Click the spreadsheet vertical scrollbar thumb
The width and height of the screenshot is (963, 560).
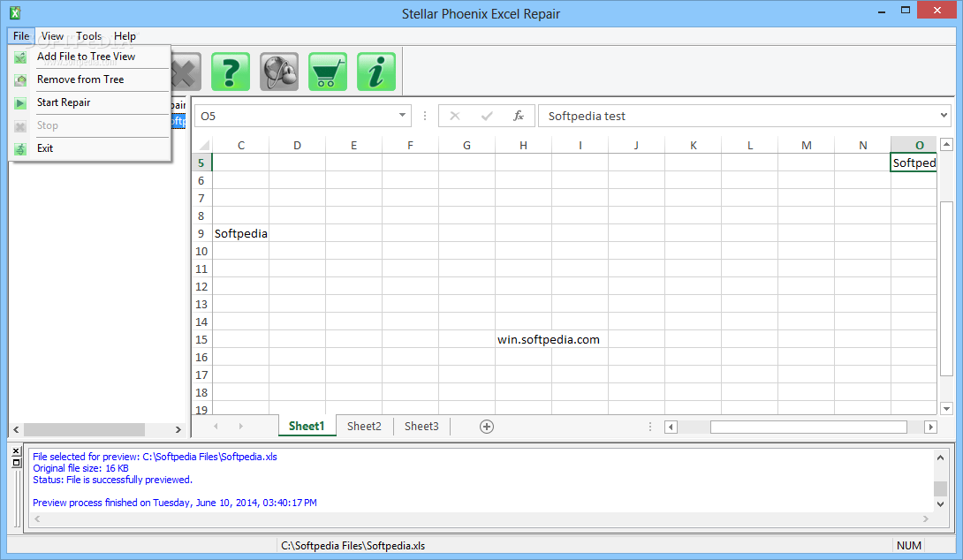946,289
